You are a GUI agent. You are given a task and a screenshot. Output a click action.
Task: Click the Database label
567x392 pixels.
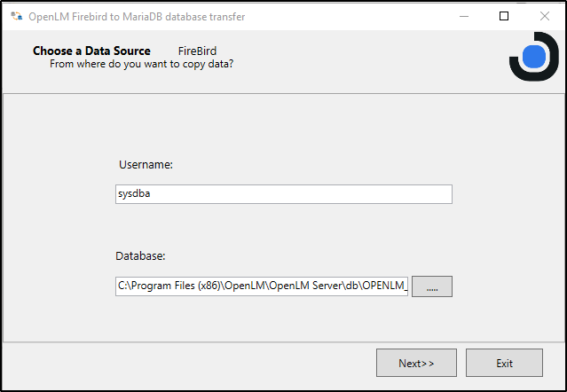coord(140,256)
